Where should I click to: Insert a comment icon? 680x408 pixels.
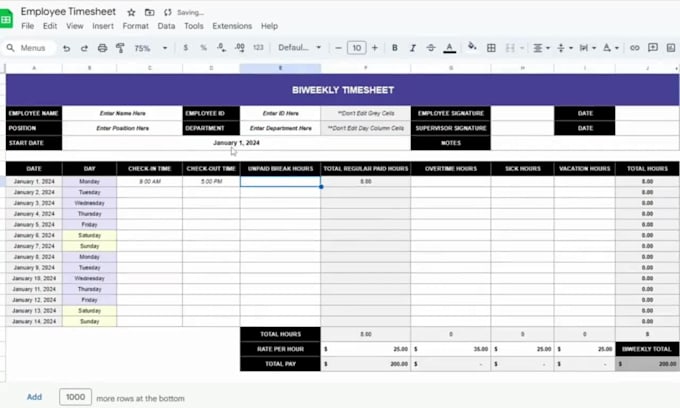tap(653, 48)
